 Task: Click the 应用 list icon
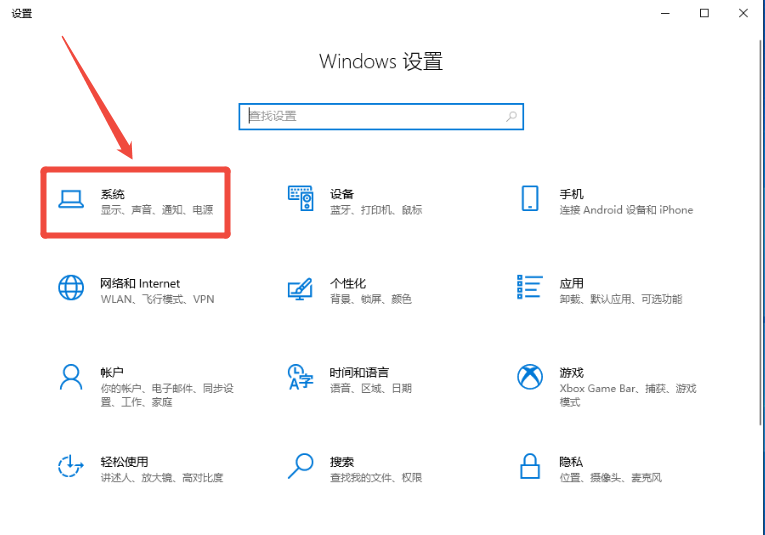530,287
